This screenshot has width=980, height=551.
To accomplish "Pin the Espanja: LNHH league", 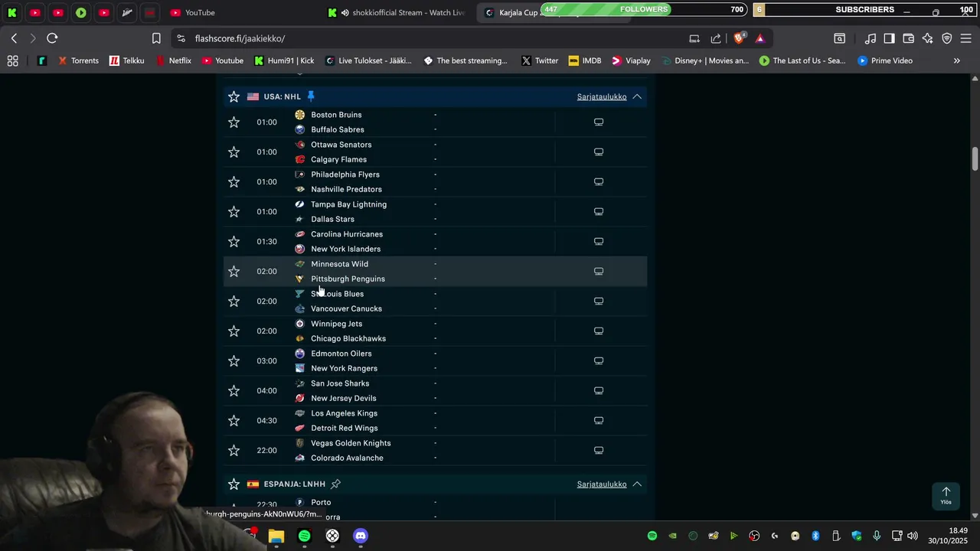I will coord(335,484).
